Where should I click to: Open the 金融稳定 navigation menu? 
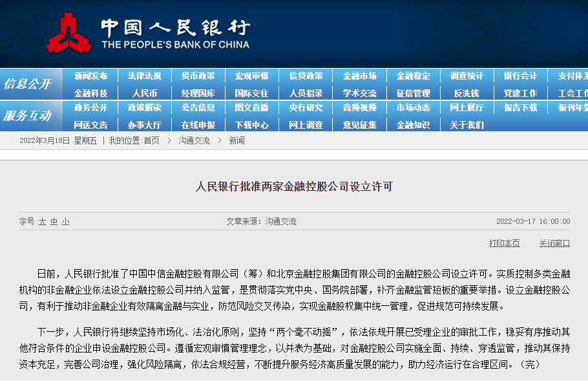click(413, 76)
